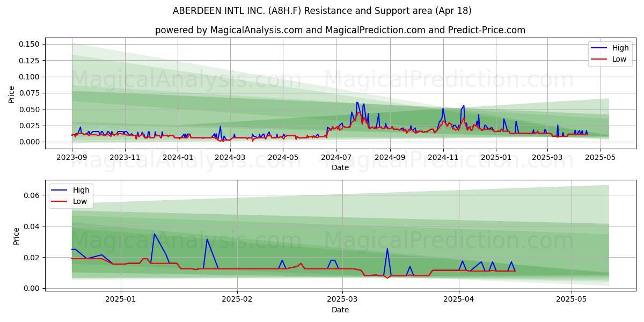Click the Date axis label under bottom chart
Image resolution: width=644 pixels, height=322 pixels.
[340, 310]
